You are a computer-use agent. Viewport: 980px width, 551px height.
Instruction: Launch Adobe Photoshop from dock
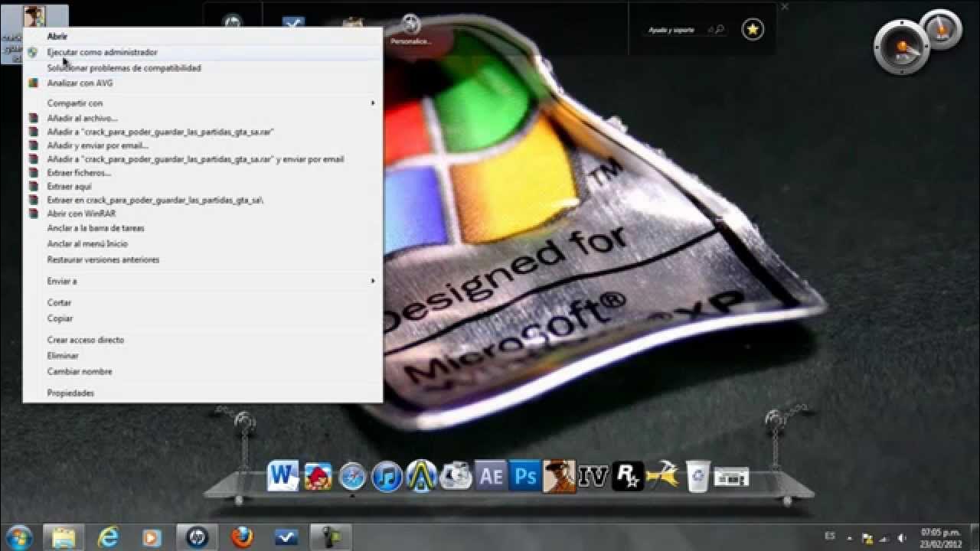(525, 476)
